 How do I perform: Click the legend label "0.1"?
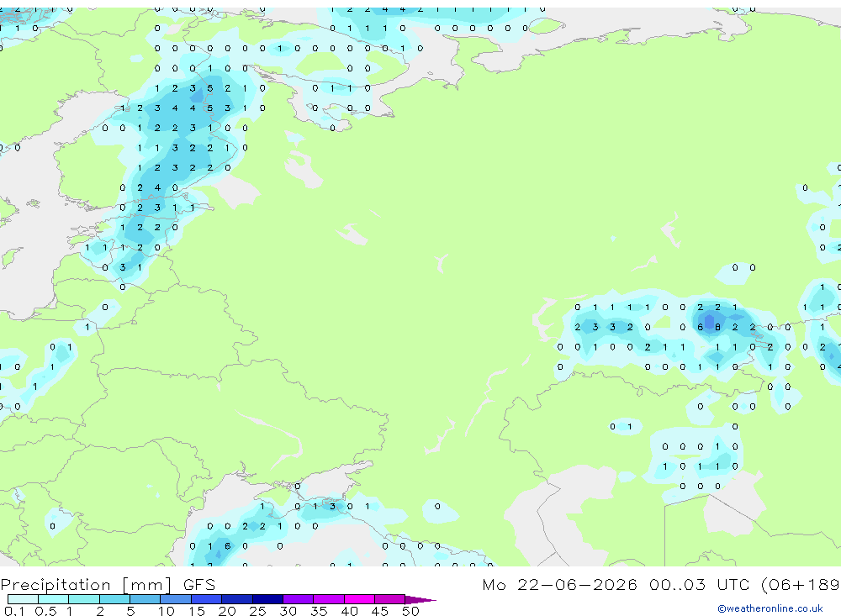[x=14, y=611]
